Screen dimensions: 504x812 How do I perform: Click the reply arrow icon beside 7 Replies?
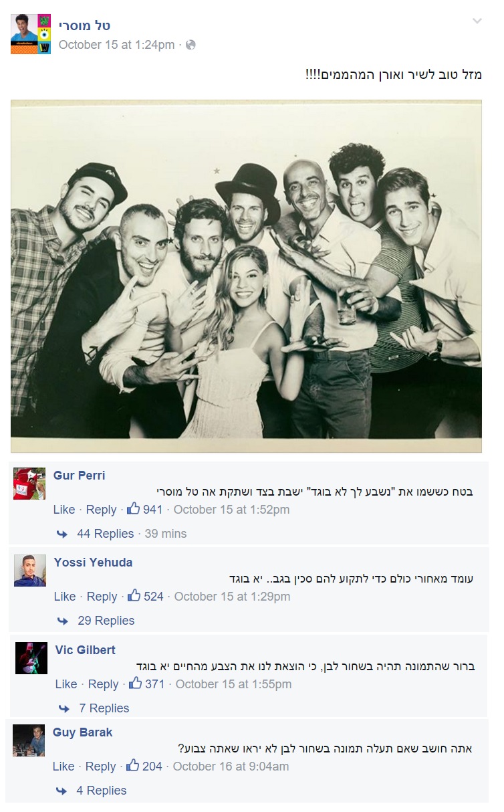click(x=64, y=708)
